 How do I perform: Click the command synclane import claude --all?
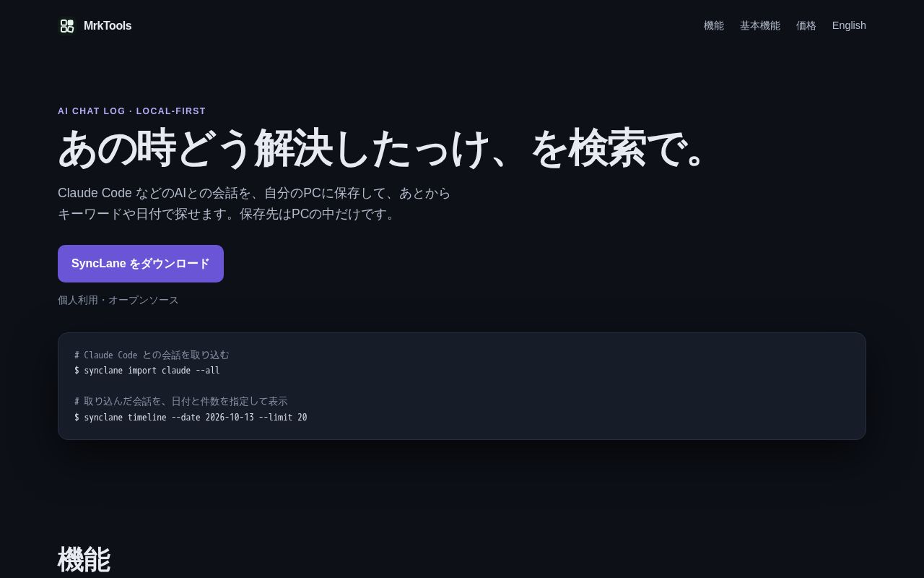coord(147,371)
